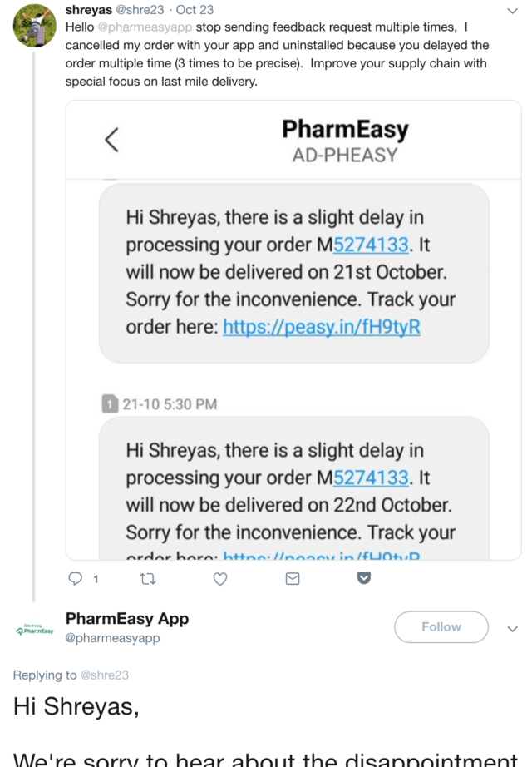Viewport: 532px width, 767px height.
Task: Open PharmEasy App profile name link
Action: (x=127, y=618)
